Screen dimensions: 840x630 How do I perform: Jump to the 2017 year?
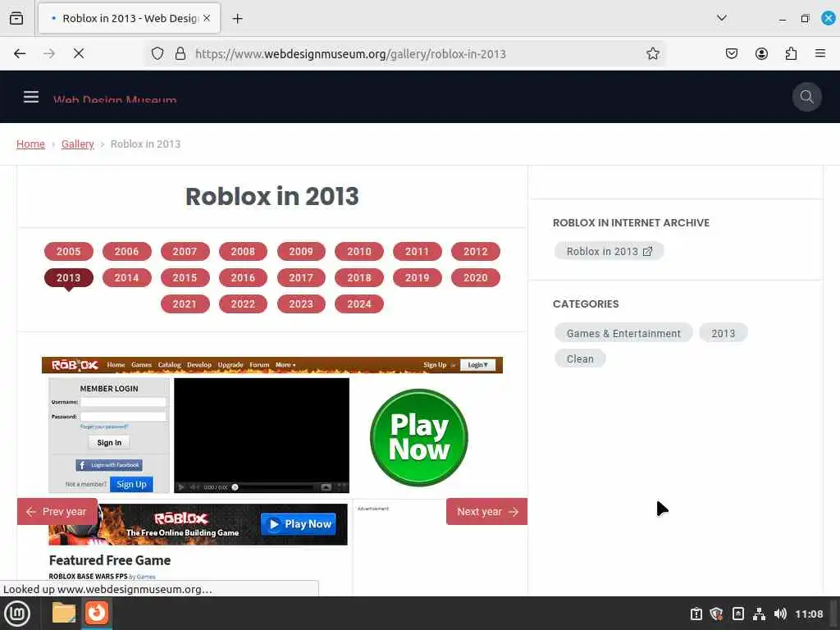tap(301, 277)
